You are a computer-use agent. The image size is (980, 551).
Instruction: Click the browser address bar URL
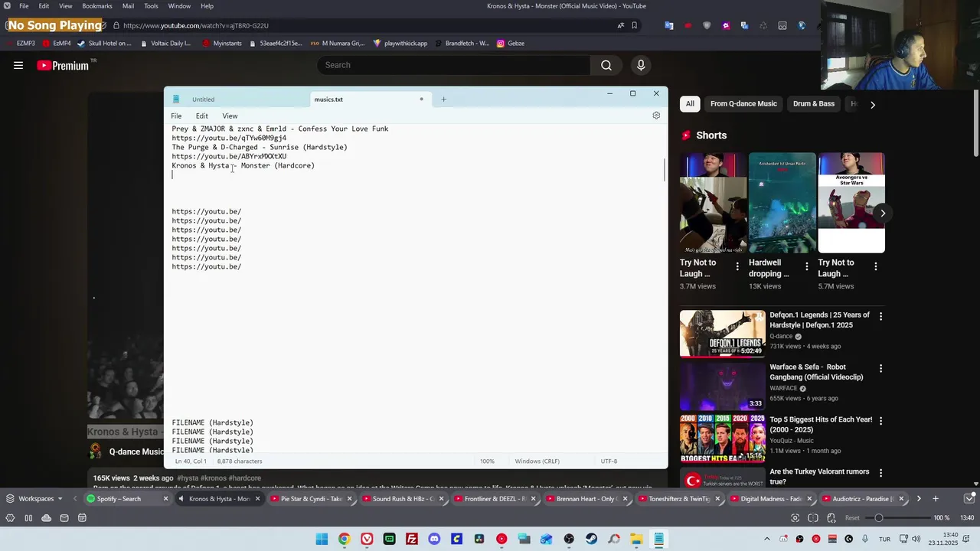pyautogui.click(x=195, y=25)
